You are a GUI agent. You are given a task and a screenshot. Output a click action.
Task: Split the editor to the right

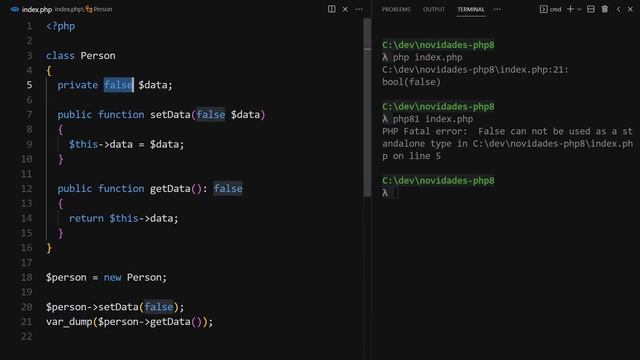(x=331, y=9)
